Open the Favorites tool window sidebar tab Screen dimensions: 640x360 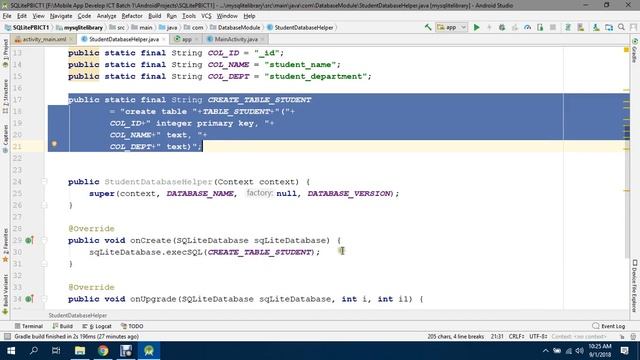pyautogui.click(x=5, y=245)
